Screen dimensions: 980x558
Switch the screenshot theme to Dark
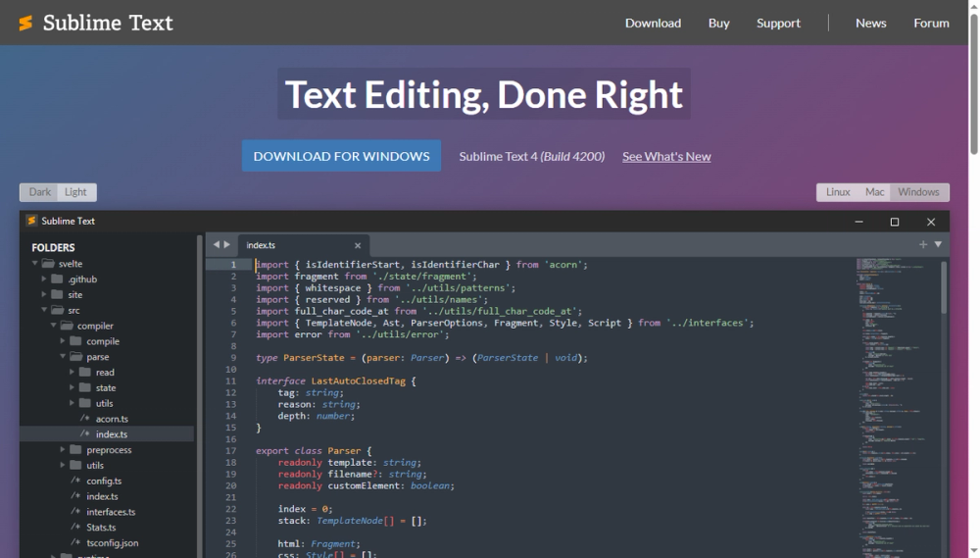39,192
